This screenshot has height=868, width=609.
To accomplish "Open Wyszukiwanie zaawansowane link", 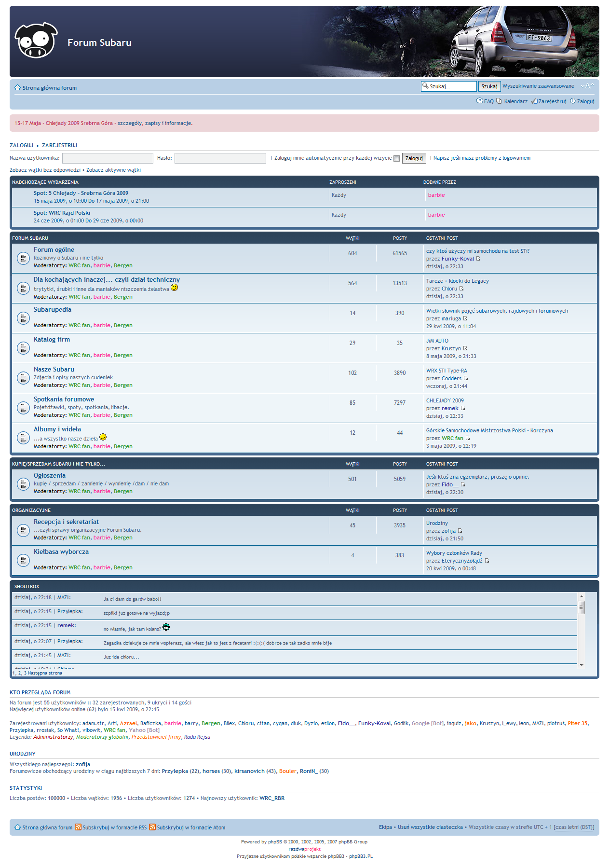I will coord(538,86).
